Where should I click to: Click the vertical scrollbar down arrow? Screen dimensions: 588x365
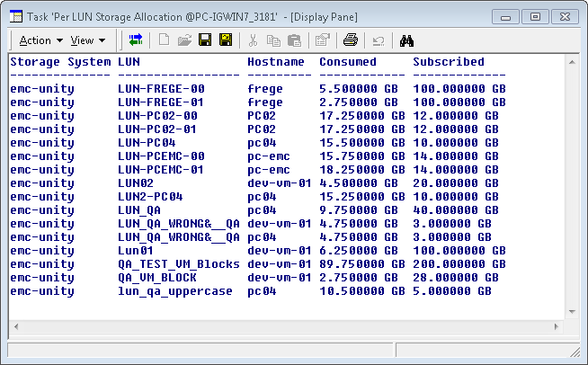[x=572, y=314]
